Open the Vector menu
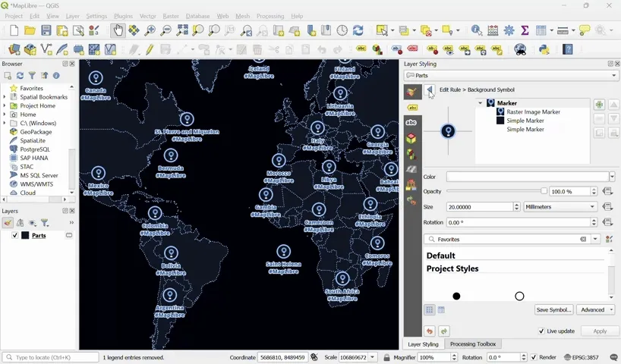 point(147,16)
